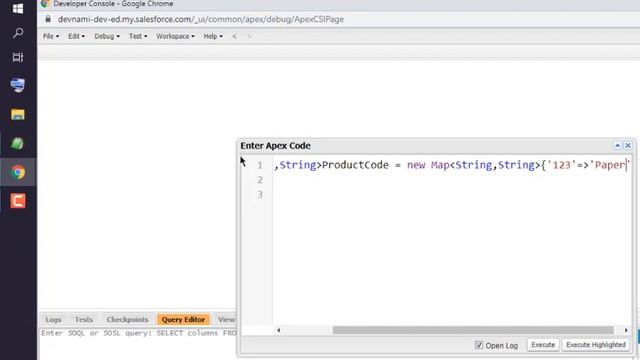This screenshot has width=640, height=360.
Task: Click line number 2 in the code editor
Action: 260,180
